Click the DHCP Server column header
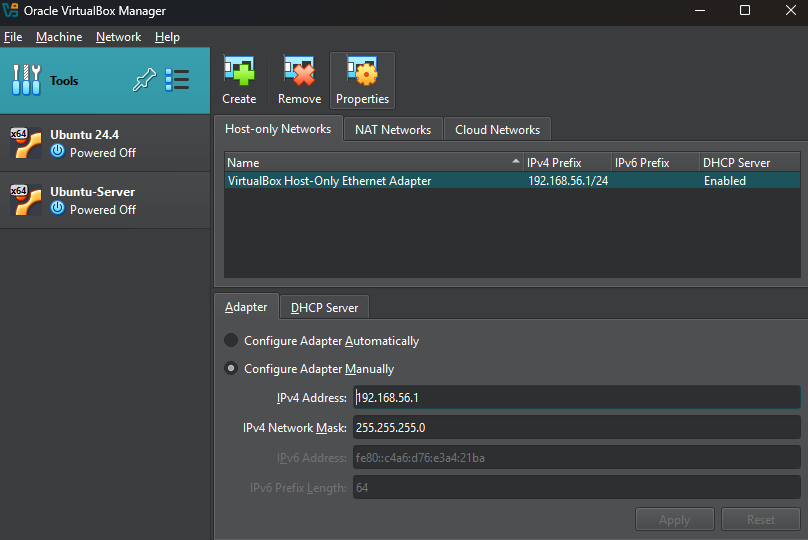The width and height of the screenshot is (808, 540). click(748, 162)
